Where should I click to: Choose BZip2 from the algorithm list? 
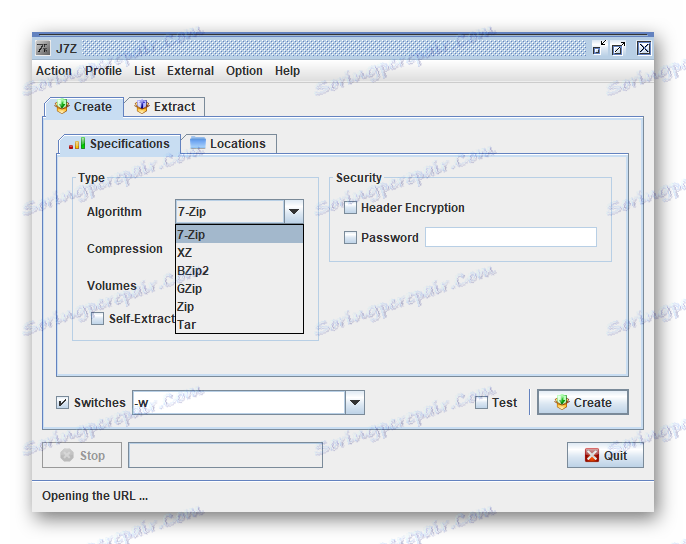[x=239, y=270]
